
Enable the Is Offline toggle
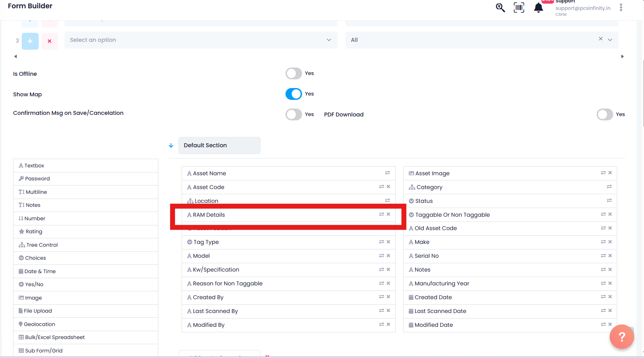(293, 73)
